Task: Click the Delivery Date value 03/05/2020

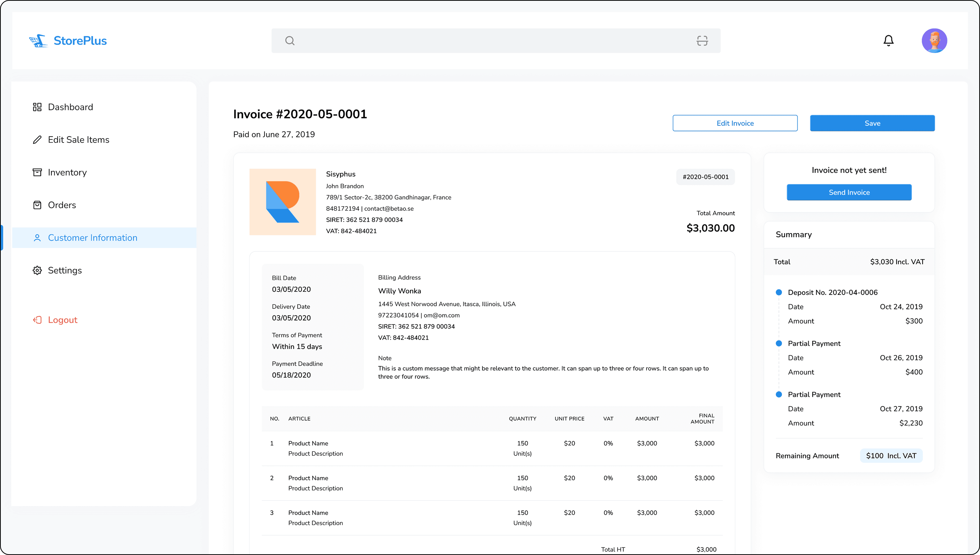Action: (291, 318)
